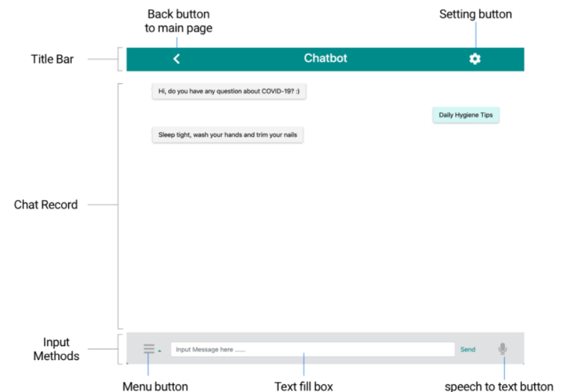
Task: Open the hamburger menu button
Action: click(x=148, y=349)
